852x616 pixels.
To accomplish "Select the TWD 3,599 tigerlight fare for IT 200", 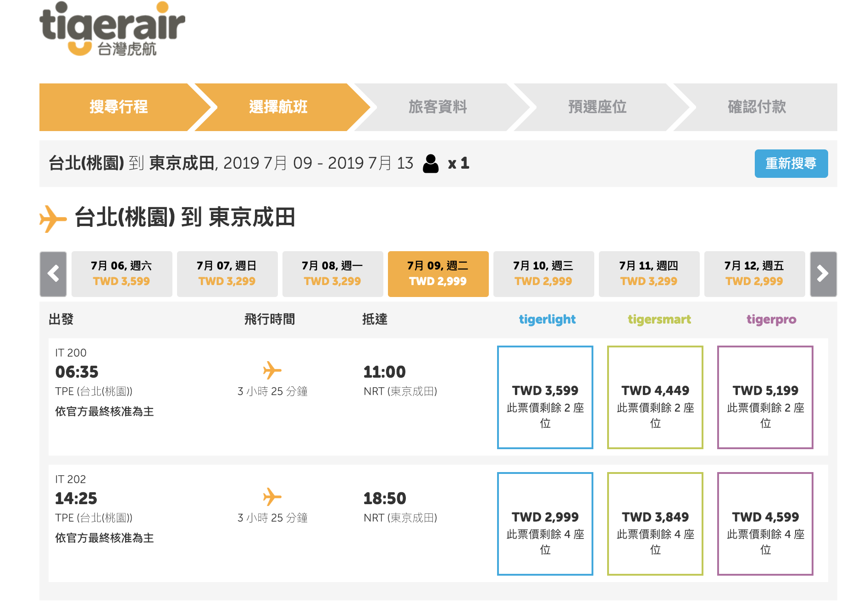I will point(545,397).
